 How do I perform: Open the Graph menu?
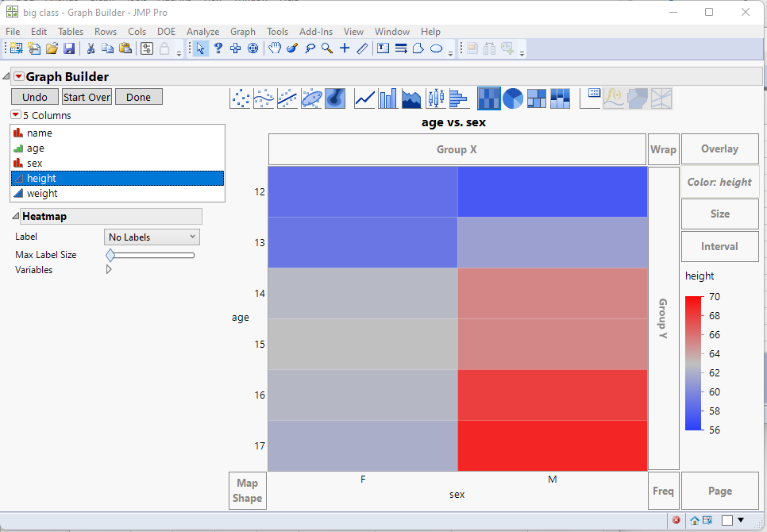pyautogui.click(x=243, y=32)
